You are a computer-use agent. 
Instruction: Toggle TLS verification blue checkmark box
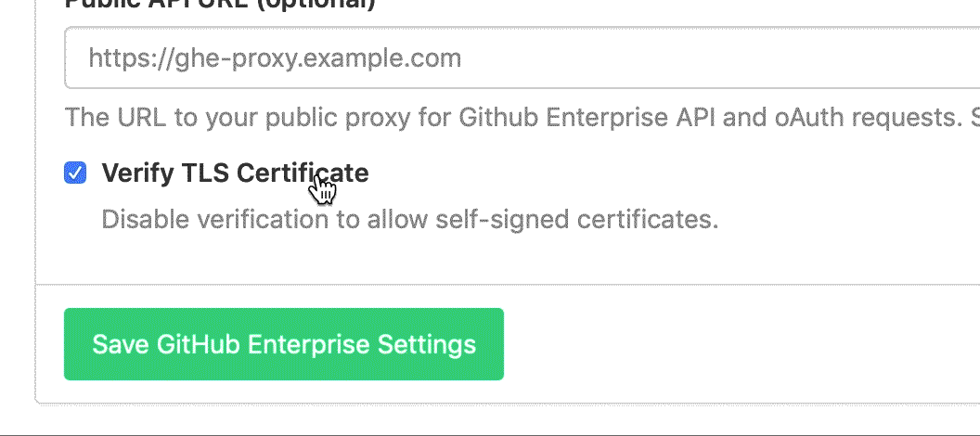click(x=75, y=173)
